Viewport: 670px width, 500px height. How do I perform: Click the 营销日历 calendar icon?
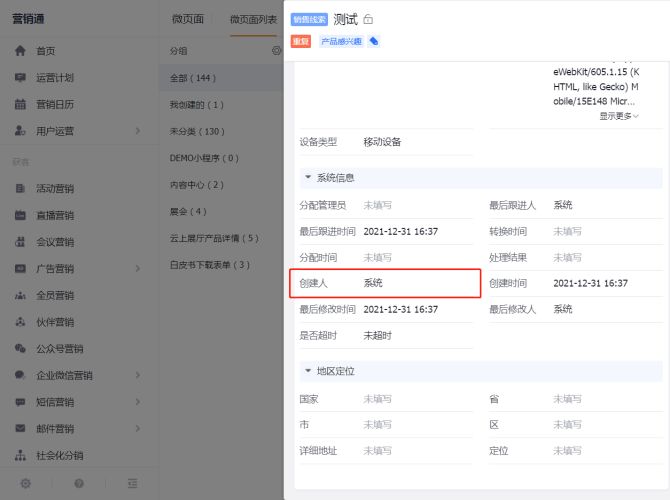(x=20, y=104)
